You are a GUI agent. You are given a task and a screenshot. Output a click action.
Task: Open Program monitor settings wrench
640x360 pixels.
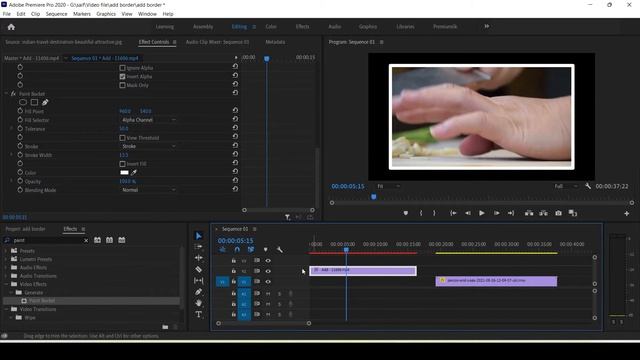[588, 186]
